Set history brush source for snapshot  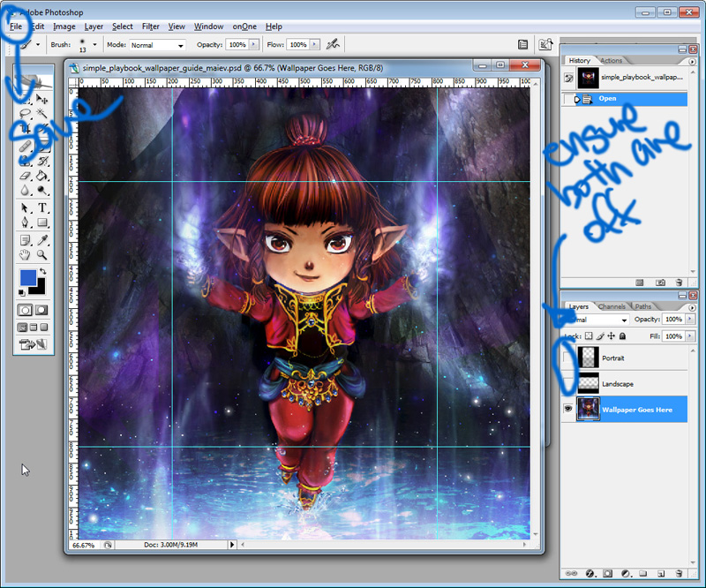tap(568, 78)
